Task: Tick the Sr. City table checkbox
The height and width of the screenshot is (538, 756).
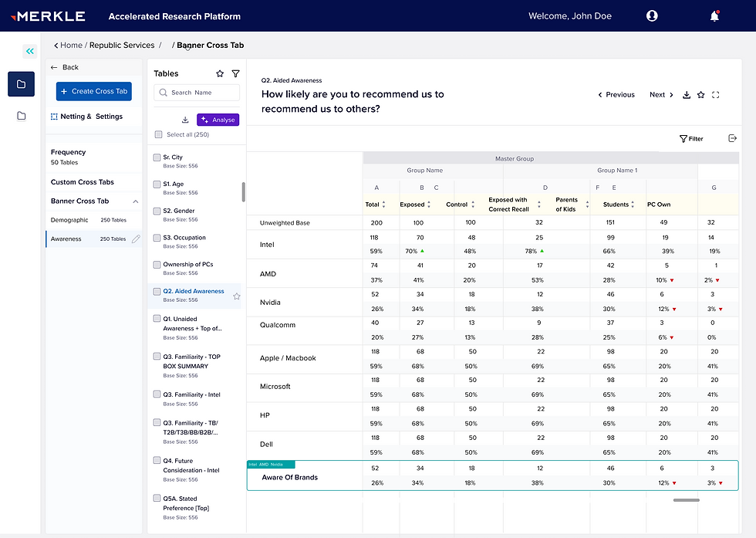Action: click(157, 157)
